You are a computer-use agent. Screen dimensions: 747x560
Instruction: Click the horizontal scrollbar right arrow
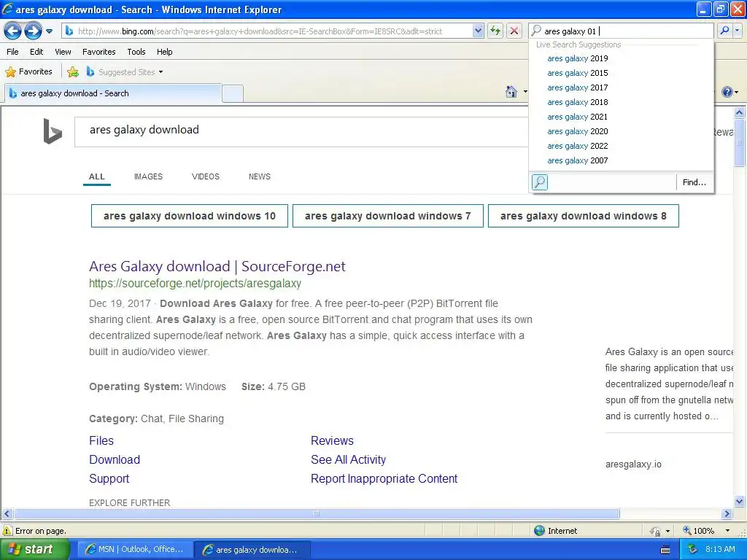tap(727, 514)
